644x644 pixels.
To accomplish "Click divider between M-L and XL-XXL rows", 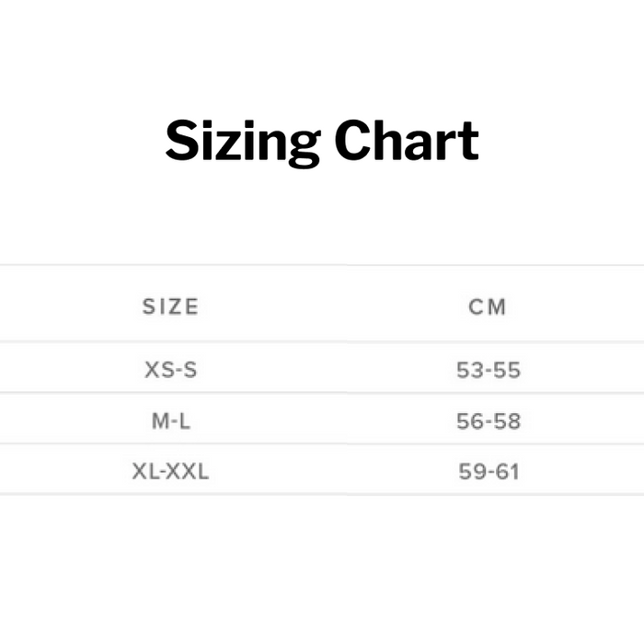I will point(322,444).
